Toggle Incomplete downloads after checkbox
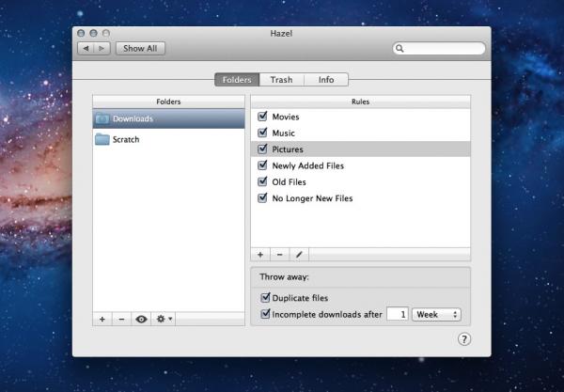Viewport: 564px width, 392px height. pyautogui.click(x=265, y=314)
